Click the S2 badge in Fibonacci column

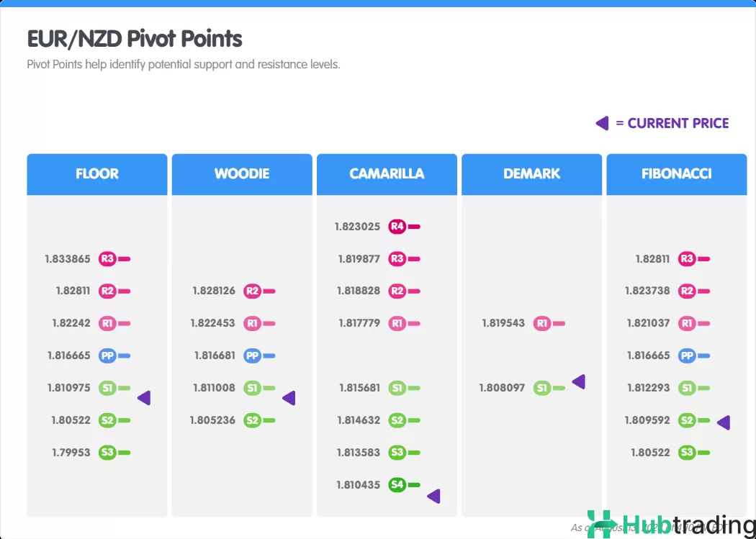687,420
